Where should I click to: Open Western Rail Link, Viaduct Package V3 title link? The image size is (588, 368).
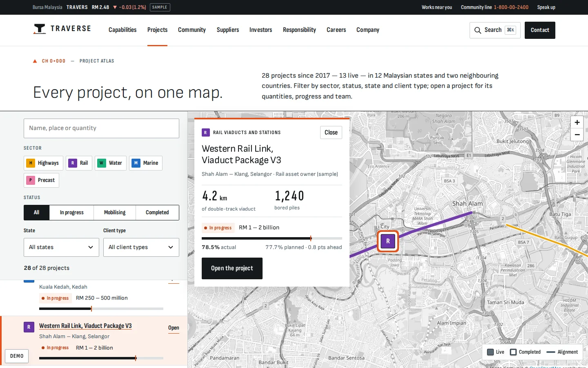(85, 326)
